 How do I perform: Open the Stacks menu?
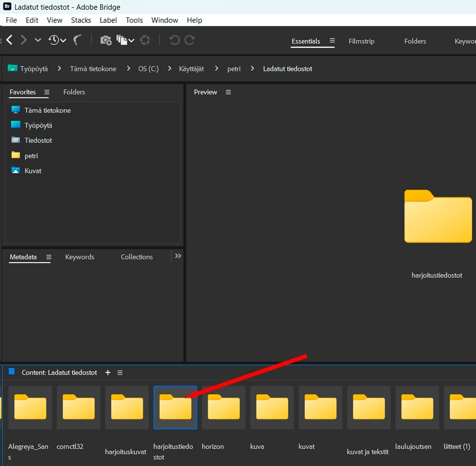coord(81,20)
